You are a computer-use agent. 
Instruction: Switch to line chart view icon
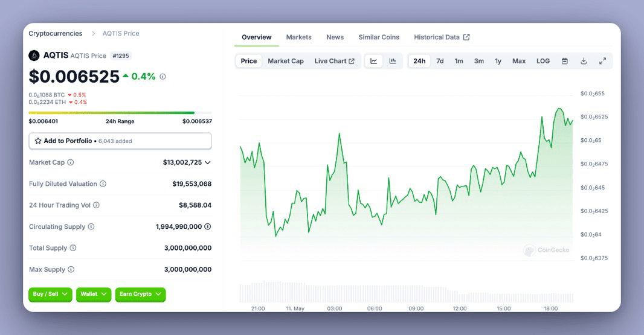374,61
